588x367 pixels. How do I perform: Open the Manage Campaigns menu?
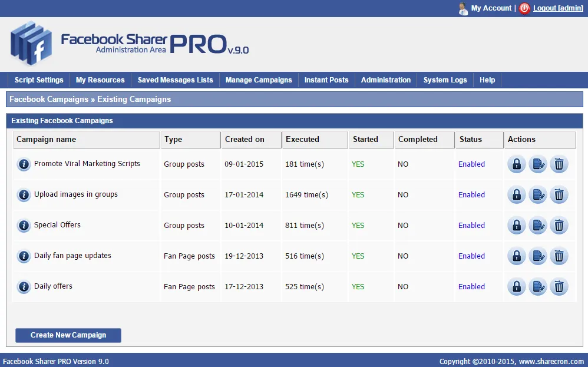[x=259, y=80]
